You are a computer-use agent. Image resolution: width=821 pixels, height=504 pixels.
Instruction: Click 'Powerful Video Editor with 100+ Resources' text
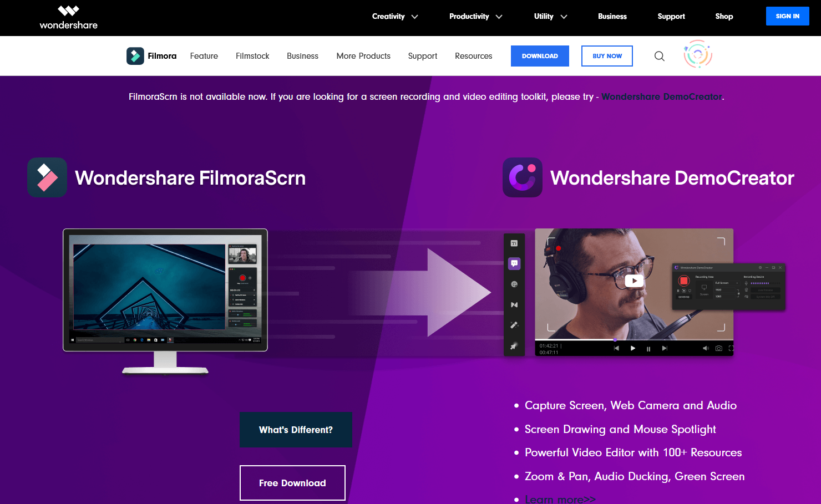click(634, 452)
